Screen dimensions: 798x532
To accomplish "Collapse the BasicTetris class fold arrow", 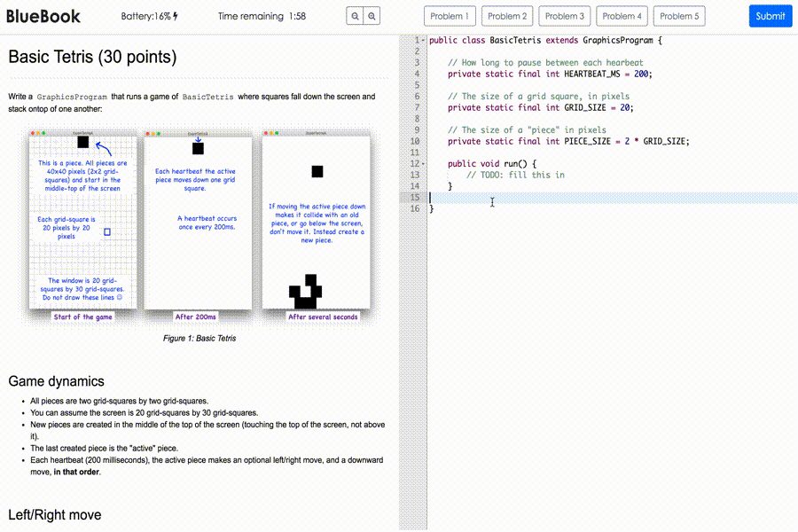I will click(423, 41).
